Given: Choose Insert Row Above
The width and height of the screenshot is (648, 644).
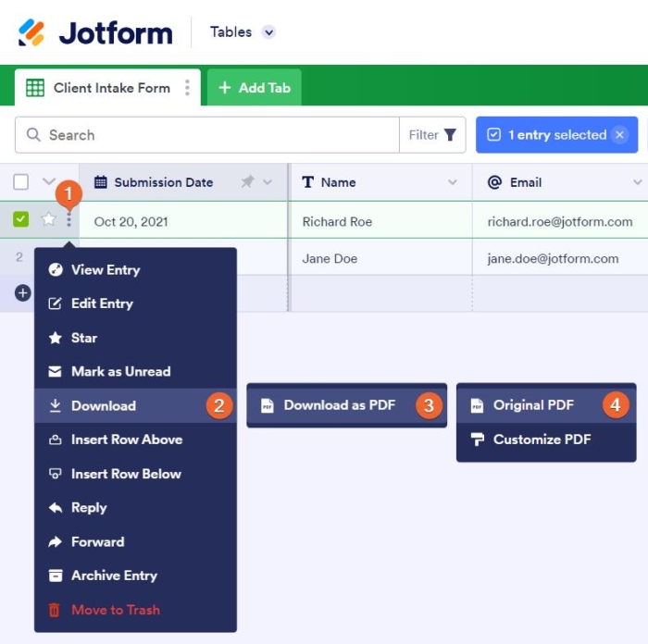Looking at the screenshot, I should 135,440.
